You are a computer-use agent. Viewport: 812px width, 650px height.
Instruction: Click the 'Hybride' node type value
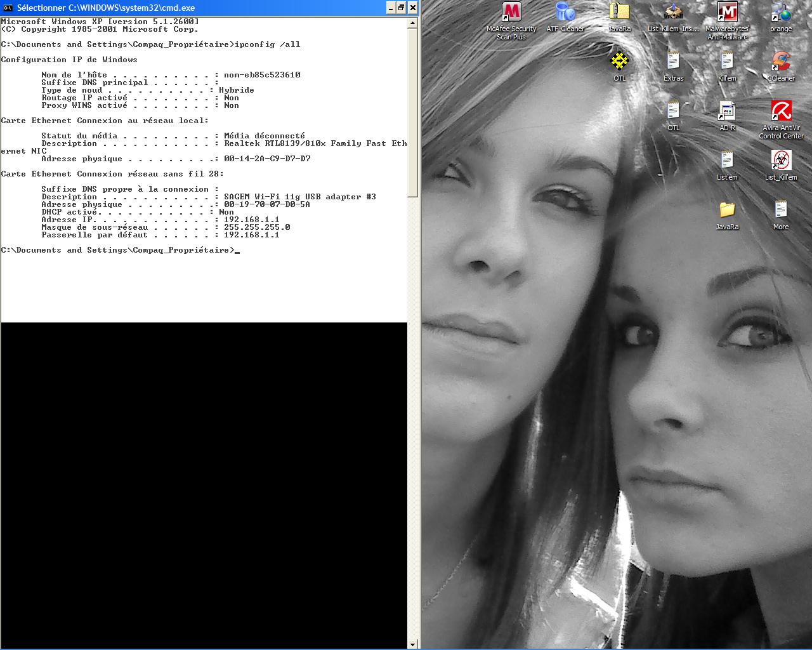pos(237,90)
